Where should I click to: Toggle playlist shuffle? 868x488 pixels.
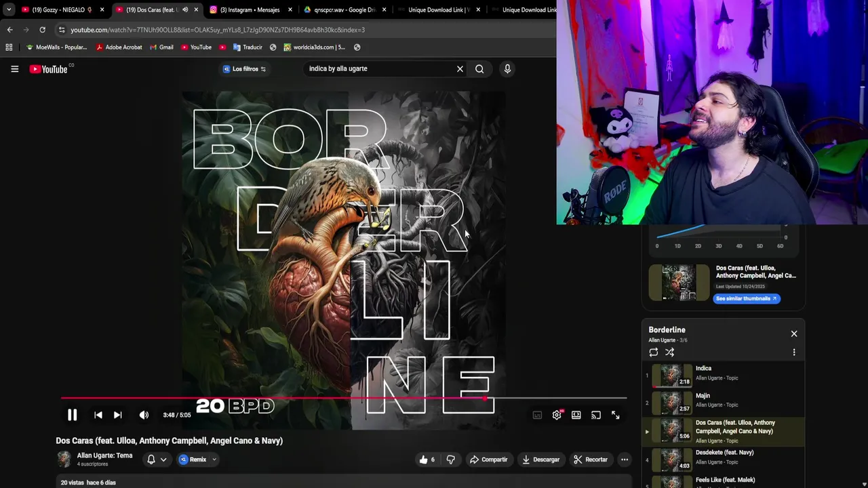click(669, 352)
